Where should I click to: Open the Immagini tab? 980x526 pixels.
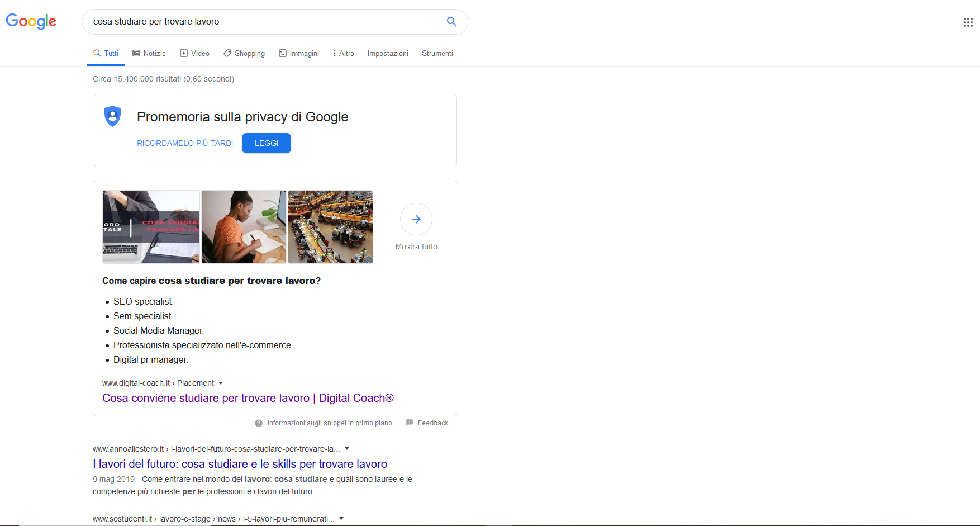coord(299,54)
